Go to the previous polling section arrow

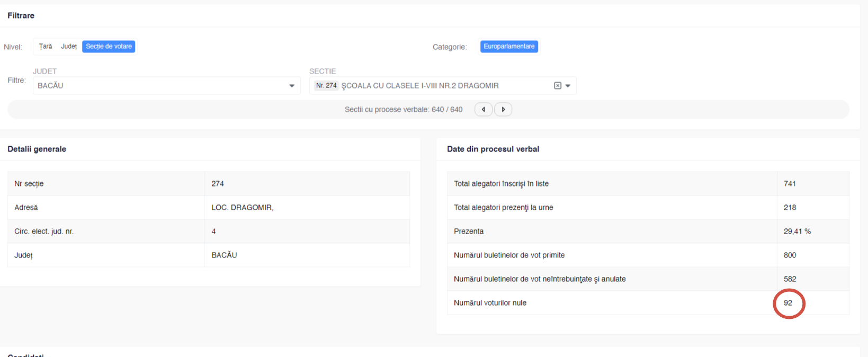483,110
